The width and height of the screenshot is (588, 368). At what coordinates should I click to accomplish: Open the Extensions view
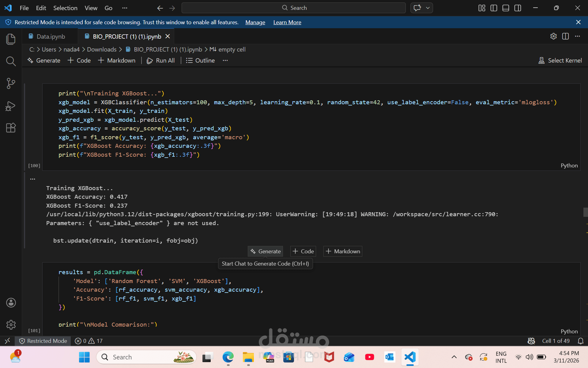click(x=11, y=128)
